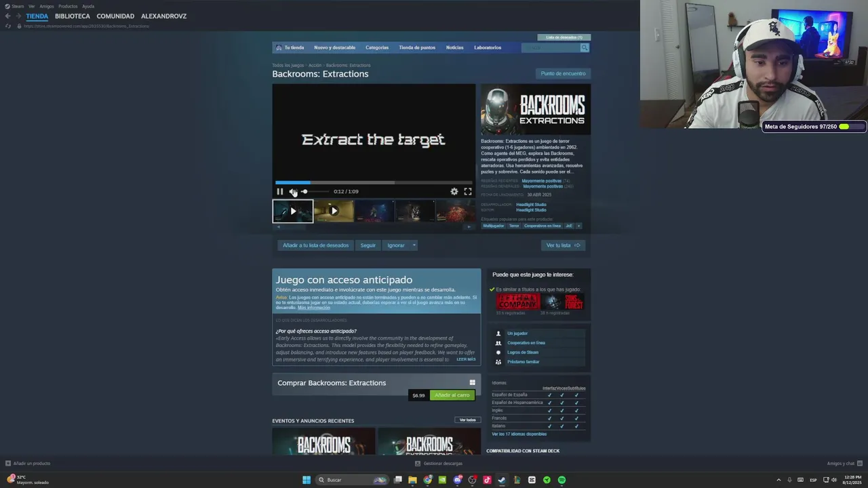Open the Amigos menu
This screenshot has width=868, height=488.
point(47,6)
